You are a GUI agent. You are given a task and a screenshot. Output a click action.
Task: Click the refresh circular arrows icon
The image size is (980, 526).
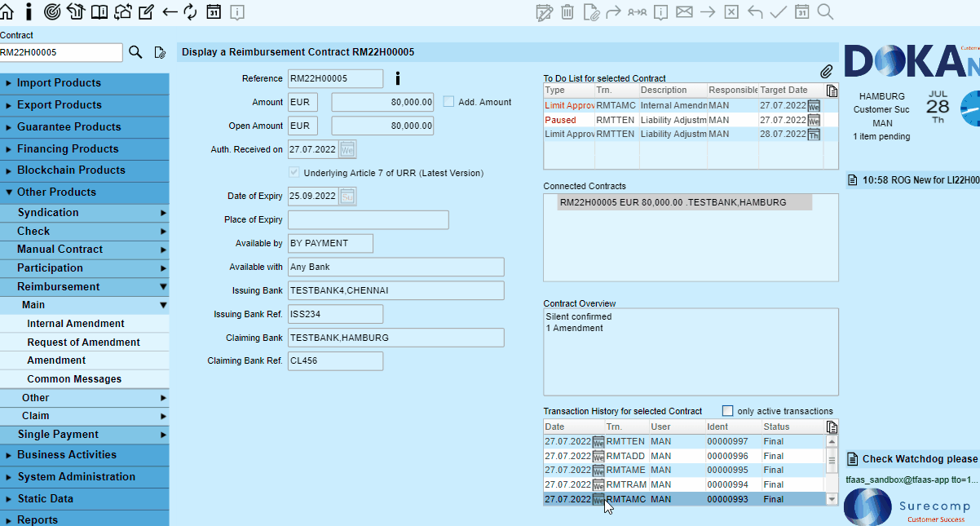191,11
